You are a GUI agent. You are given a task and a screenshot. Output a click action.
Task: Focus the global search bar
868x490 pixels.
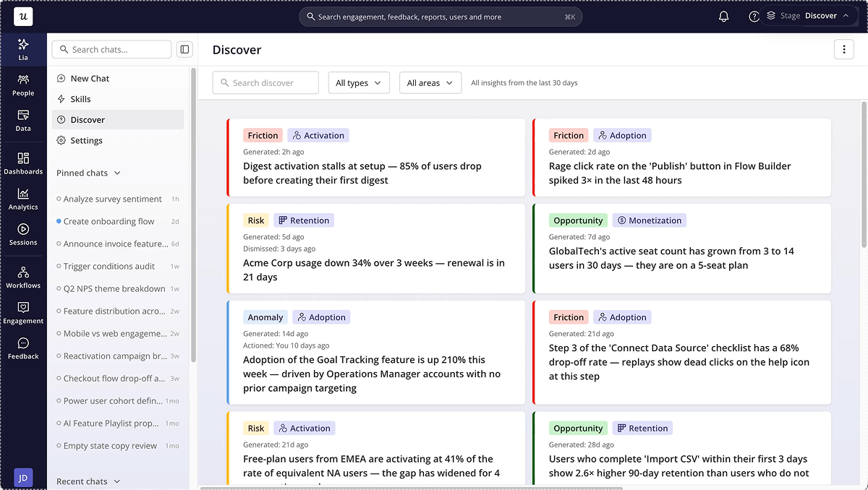[441, 17]
